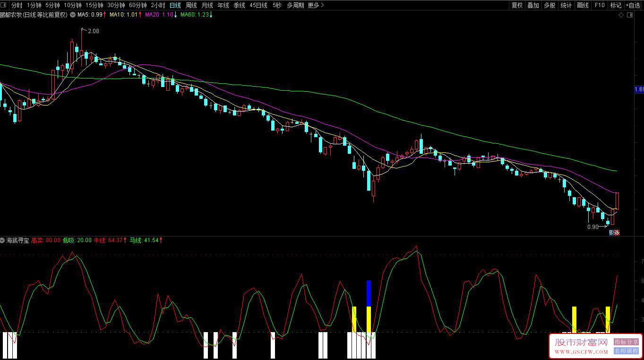This screenshot has height=360, width=644.
Task: Click the 财 marker below the last candle
Action: pos(611,232)
